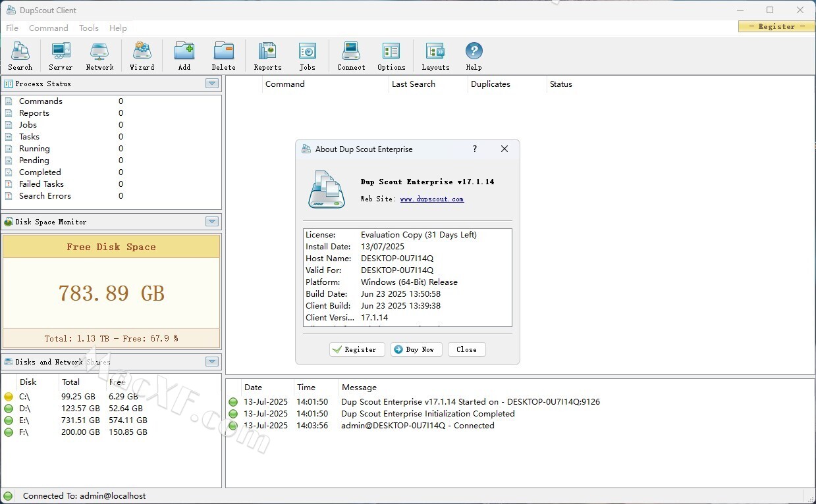The width and height of the screenshot is (816, 504).
Task: Open the www.dupscout.com link
Action: tap(432, 199)
